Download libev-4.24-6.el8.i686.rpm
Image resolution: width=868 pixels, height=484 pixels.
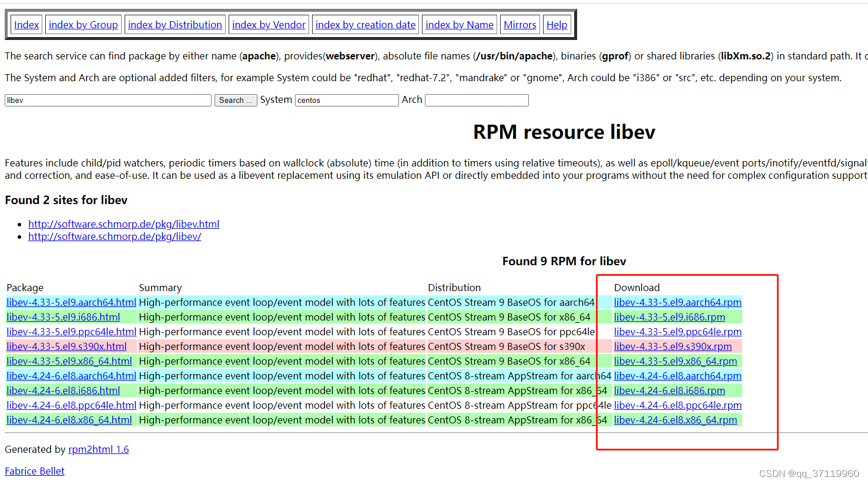pyautogui.click(x=669, y=390)
